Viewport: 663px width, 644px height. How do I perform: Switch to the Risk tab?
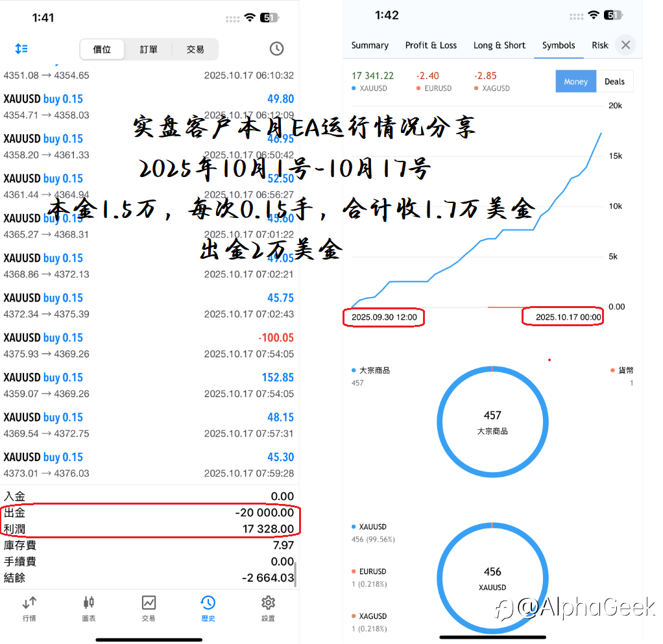599,45
